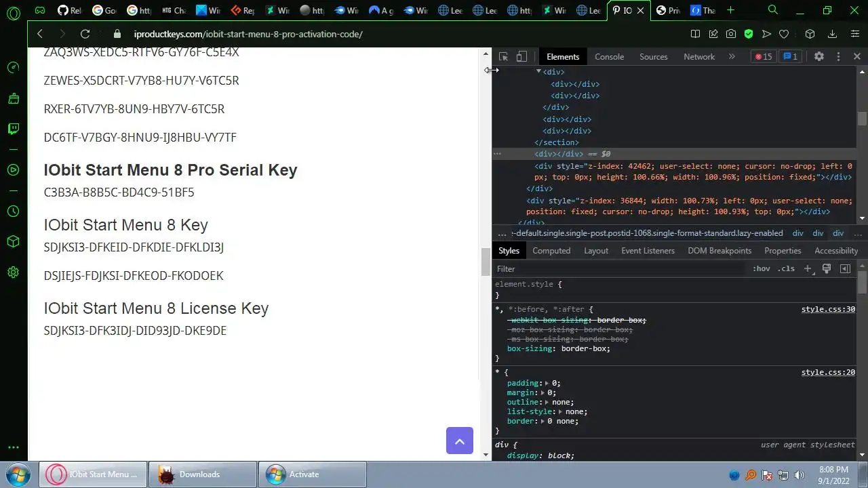Screen dimensions: 868x488
Task: Expand the border property triangle
Action: (x=542, y=421)
